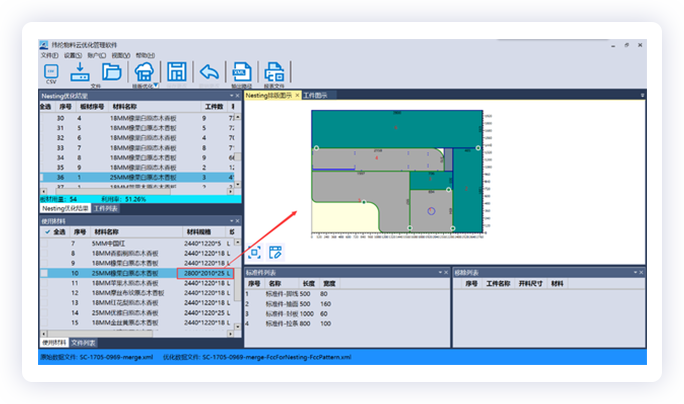Viewport: 684px width, 404px height.
Task: Check the box for material row 14
Action: click(44, 313)
